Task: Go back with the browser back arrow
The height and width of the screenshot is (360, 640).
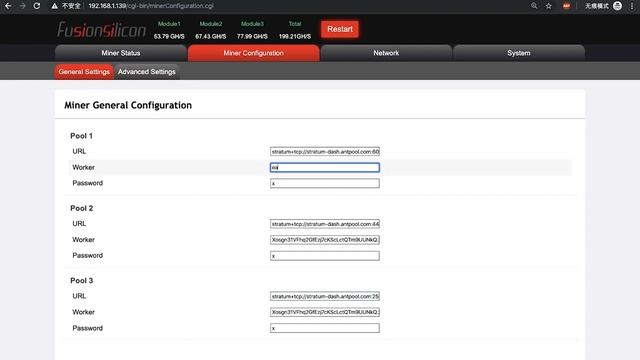Action: 8,6
